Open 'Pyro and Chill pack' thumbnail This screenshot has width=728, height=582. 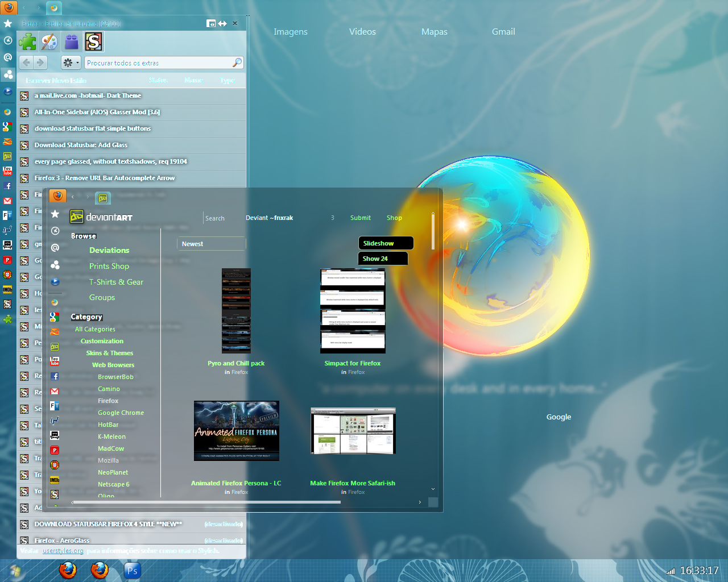coord(236,311)
